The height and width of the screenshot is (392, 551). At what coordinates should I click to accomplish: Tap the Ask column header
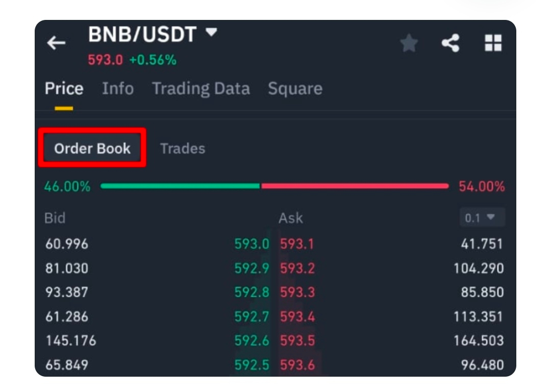[291, 218]
